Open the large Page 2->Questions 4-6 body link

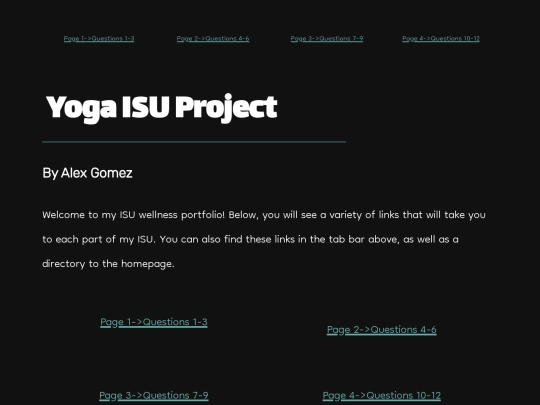pyautogui.click(x=382, y=330)
